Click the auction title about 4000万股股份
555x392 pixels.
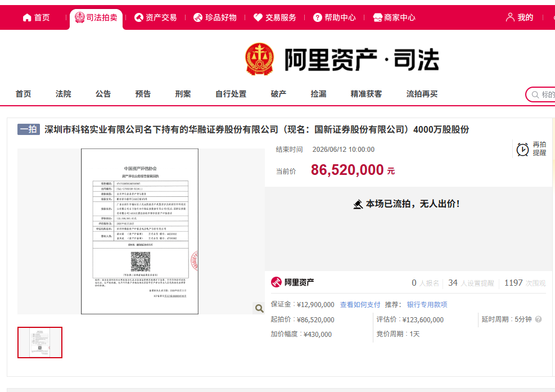(257, 129)
